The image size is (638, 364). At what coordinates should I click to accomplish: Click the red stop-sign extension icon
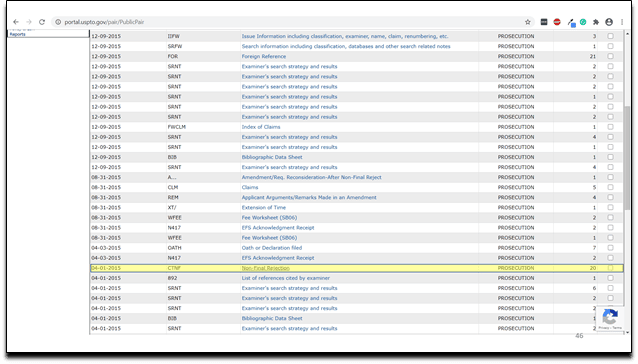tap(557, 22)
